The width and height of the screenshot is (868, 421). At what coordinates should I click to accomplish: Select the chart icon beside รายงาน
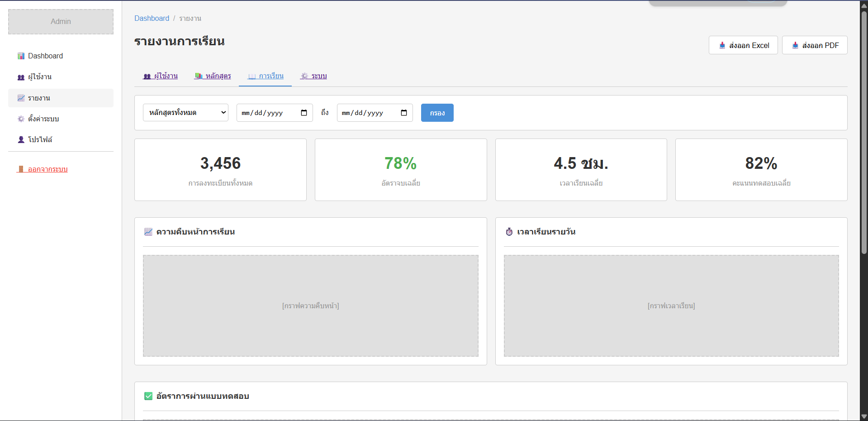[21, 98]
